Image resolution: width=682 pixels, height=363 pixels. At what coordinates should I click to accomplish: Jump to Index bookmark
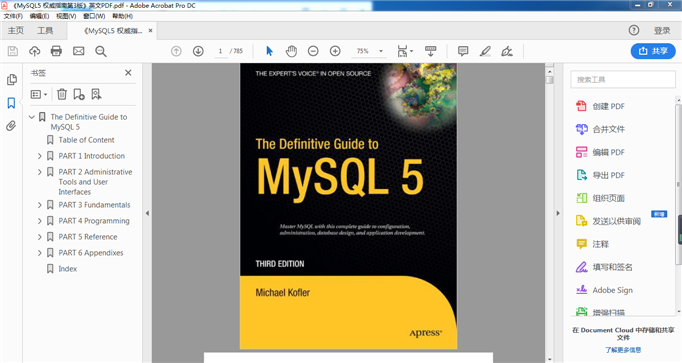click(x=67, y=269)
